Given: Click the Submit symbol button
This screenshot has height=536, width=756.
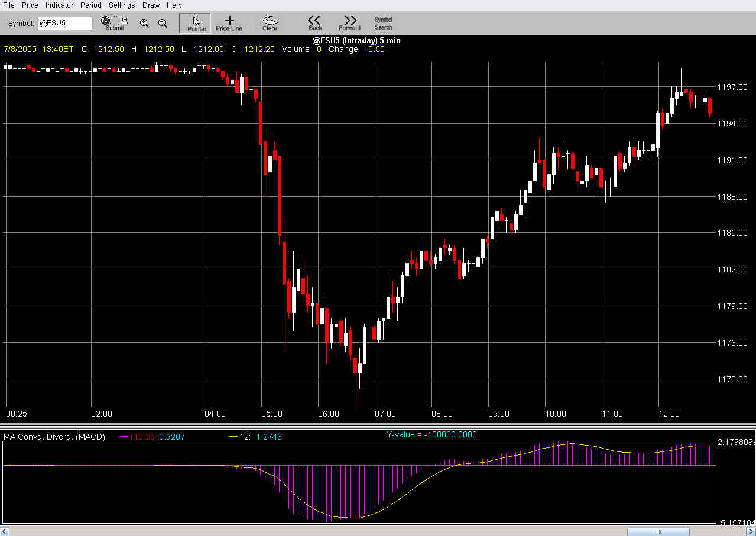Looking at the screenshot, I should (114, 23).
